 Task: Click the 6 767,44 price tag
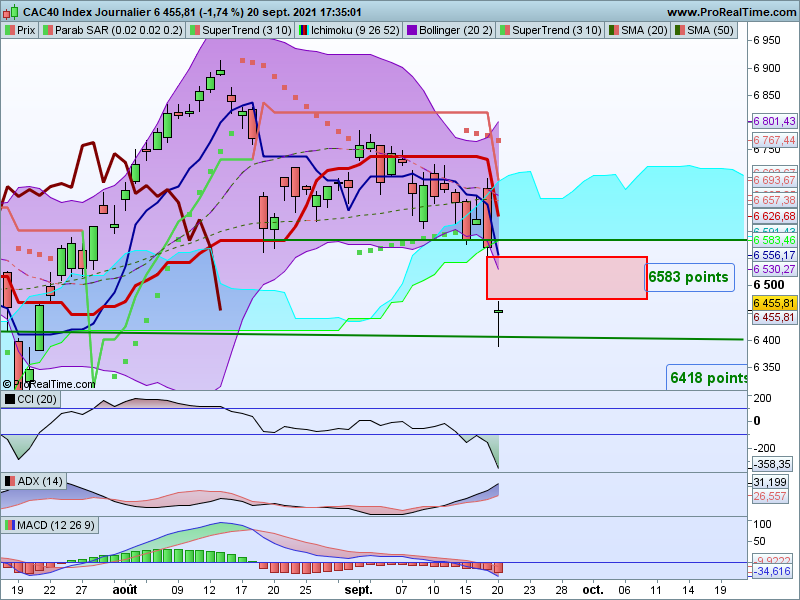pyautogui.click(x=774, y=140)
